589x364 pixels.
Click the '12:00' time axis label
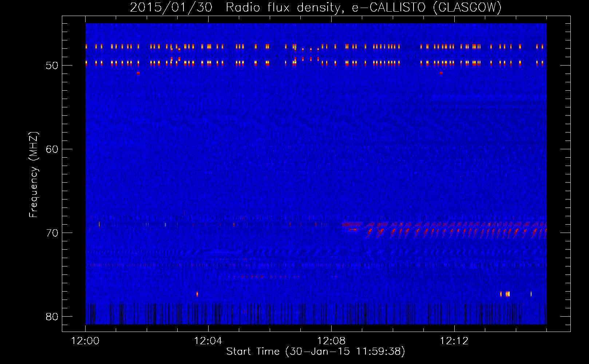pos(85,341)
